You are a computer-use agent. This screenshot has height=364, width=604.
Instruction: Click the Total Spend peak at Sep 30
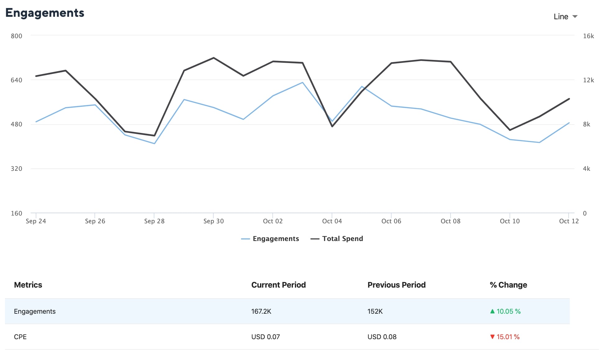click(x=213, y=58)
